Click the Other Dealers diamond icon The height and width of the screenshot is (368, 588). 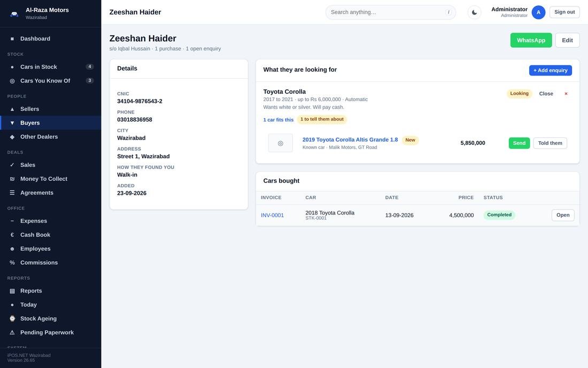pos(12,136)
